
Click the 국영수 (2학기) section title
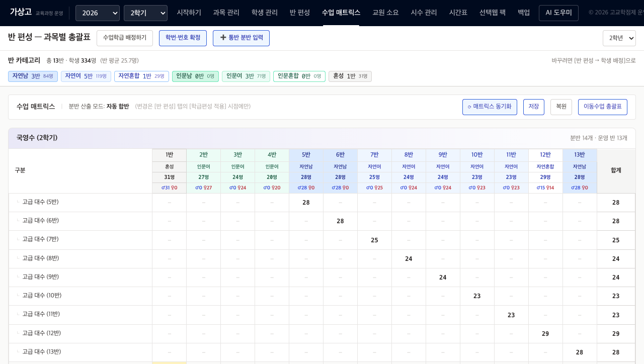tap(37, 138)
